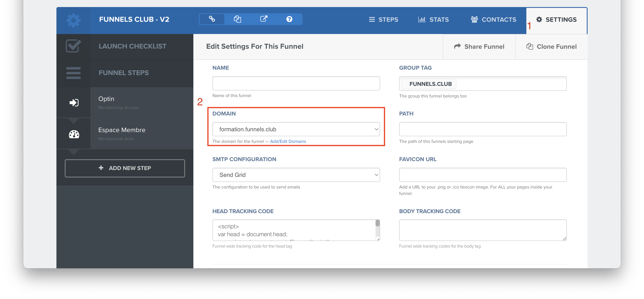This screenshot has width=644, height=299.
Task: Open the Stats tab
Action: [433, 19]
